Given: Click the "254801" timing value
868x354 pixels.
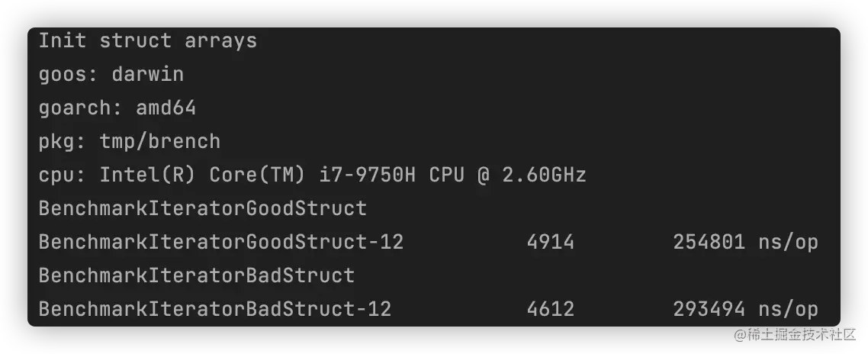Looking at the screenshot, I should point(709,243).
